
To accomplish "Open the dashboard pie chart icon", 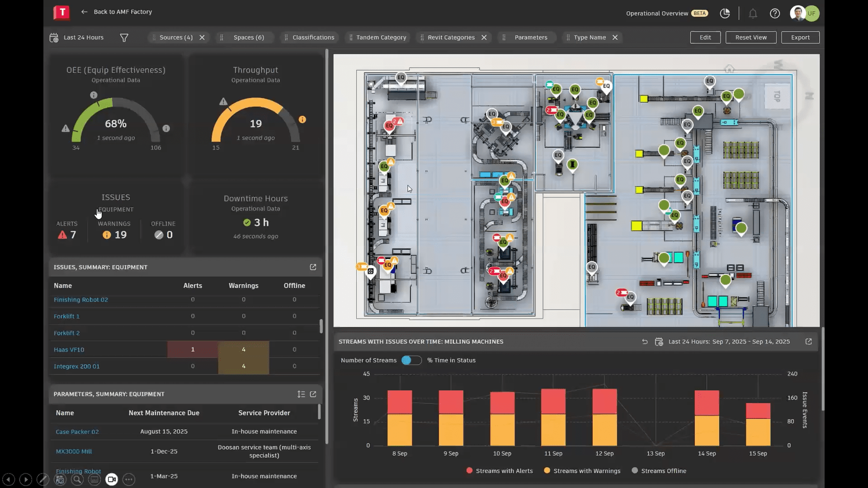I will click(x=725, y=14).
